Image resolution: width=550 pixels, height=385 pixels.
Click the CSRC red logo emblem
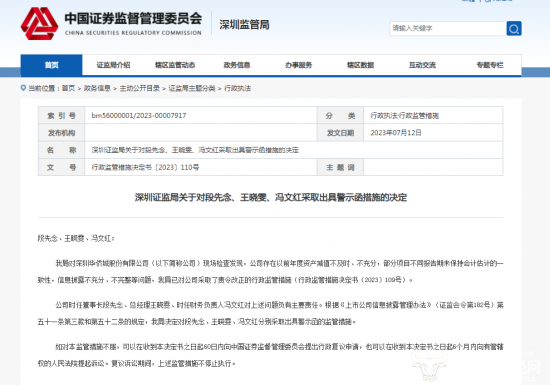[x=39, y=23]
